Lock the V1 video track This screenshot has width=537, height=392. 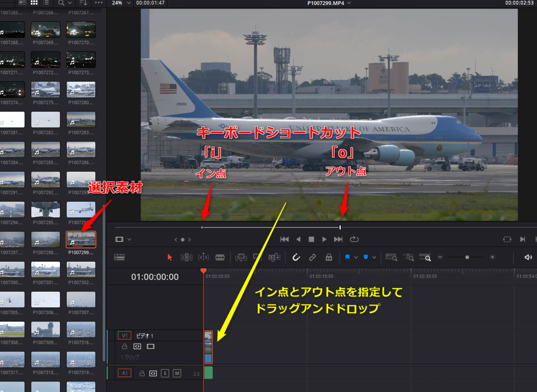point(124,346)
